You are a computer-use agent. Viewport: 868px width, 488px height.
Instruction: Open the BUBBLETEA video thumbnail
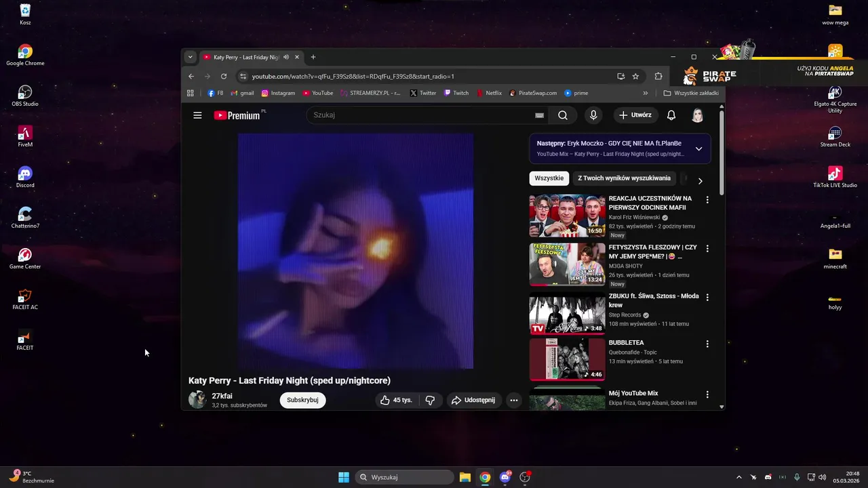(x=567, y=360)
